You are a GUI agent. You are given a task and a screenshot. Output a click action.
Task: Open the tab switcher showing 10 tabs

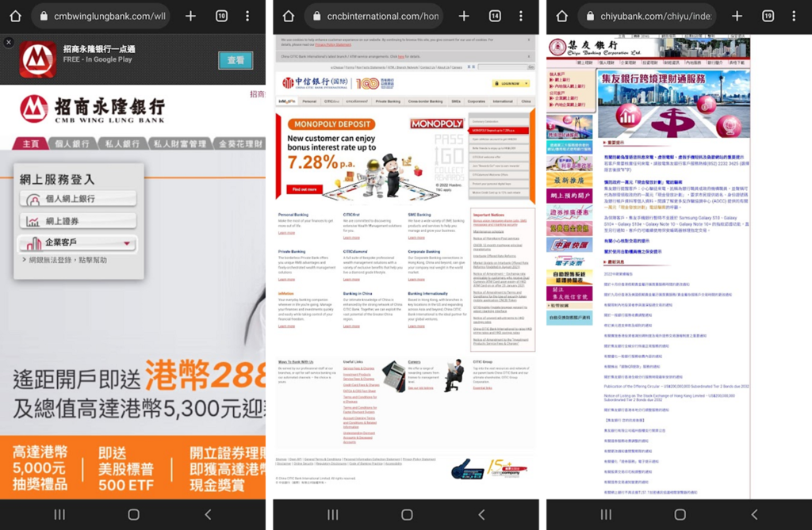click(222, 16)
